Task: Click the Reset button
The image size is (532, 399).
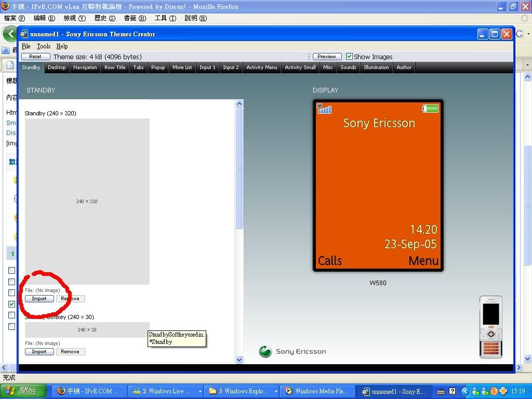Action: click(35, 57)
